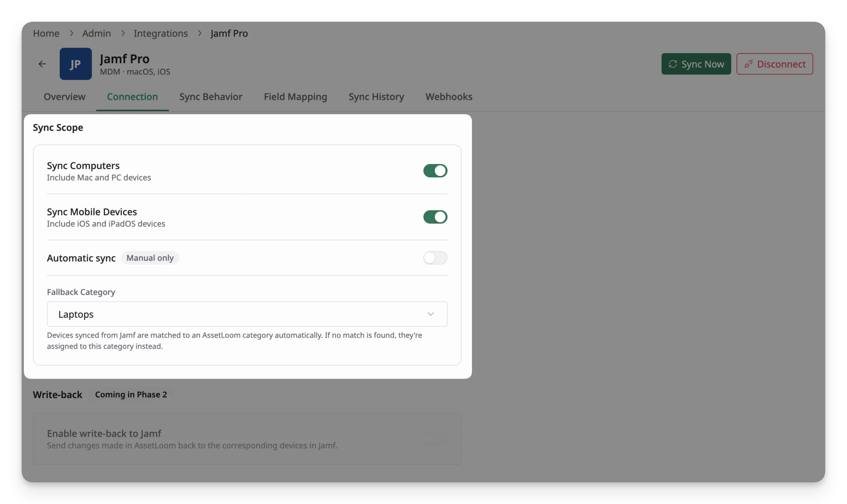Select the Connection tab
Image resolution: width=847 pixels, height=504 pixels.
point(132,97)
